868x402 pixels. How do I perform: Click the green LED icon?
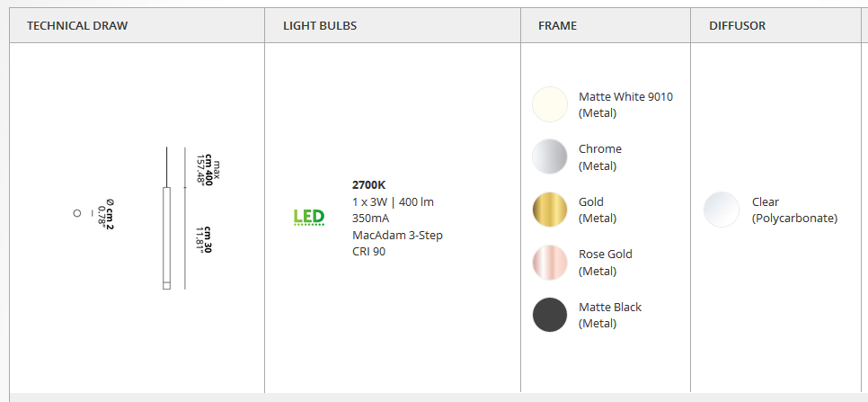309,218
